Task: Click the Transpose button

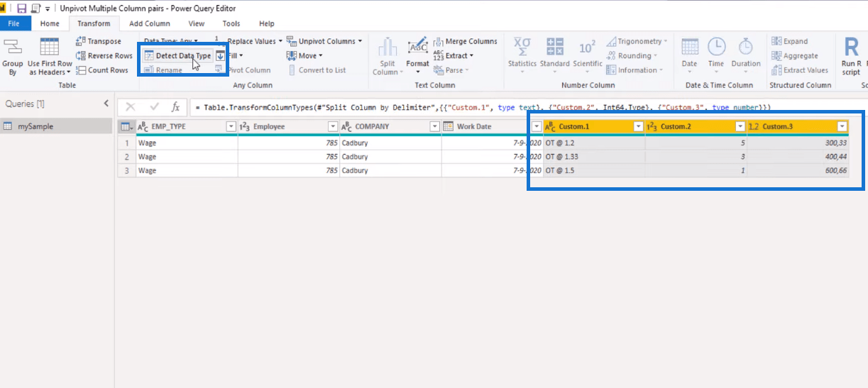Action: 99,41
